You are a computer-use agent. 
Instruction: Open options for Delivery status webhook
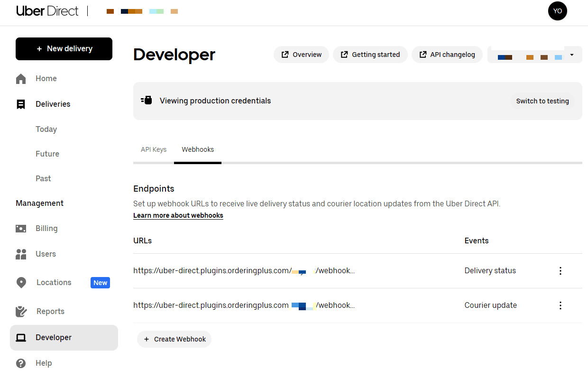coord(560,271)
